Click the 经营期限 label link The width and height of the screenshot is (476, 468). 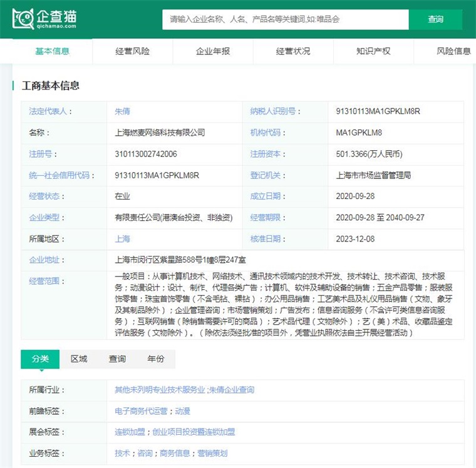(x=266, y=218)
